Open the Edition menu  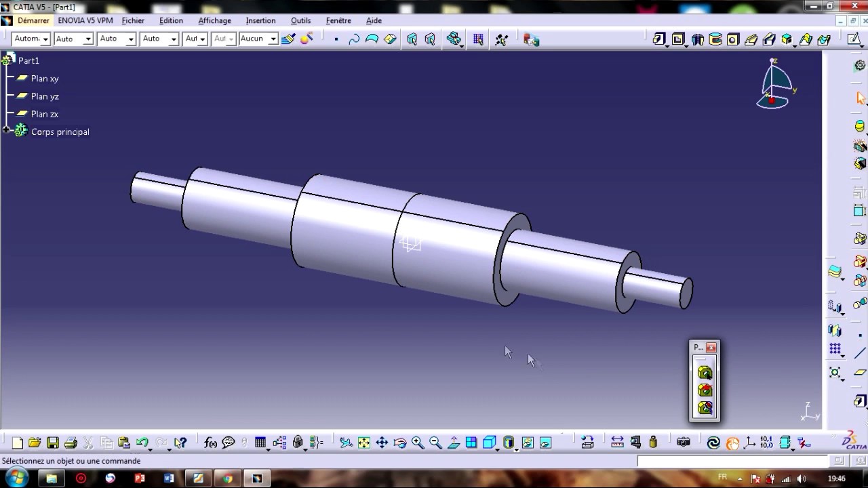(171, 20)
